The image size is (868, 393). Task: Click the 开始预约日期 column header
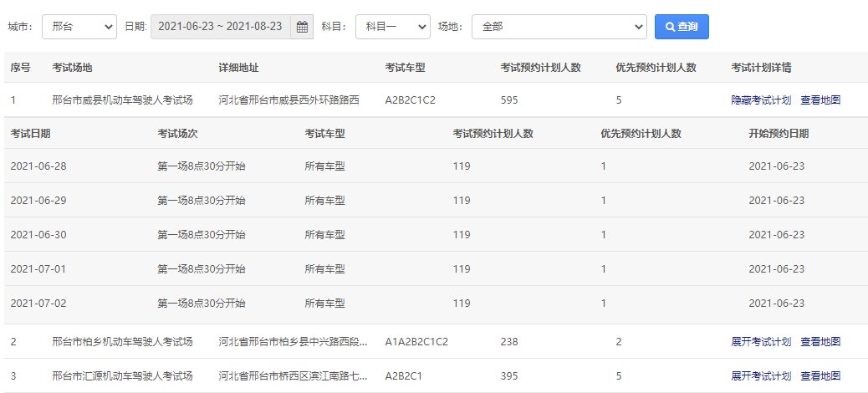click(x=779, y=134)
